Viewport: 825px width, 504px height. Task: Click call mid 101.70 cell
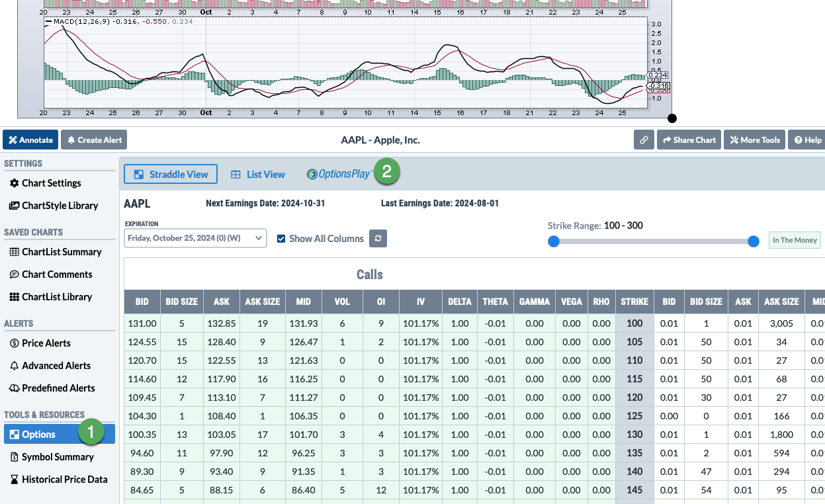[x=304, y=435]
